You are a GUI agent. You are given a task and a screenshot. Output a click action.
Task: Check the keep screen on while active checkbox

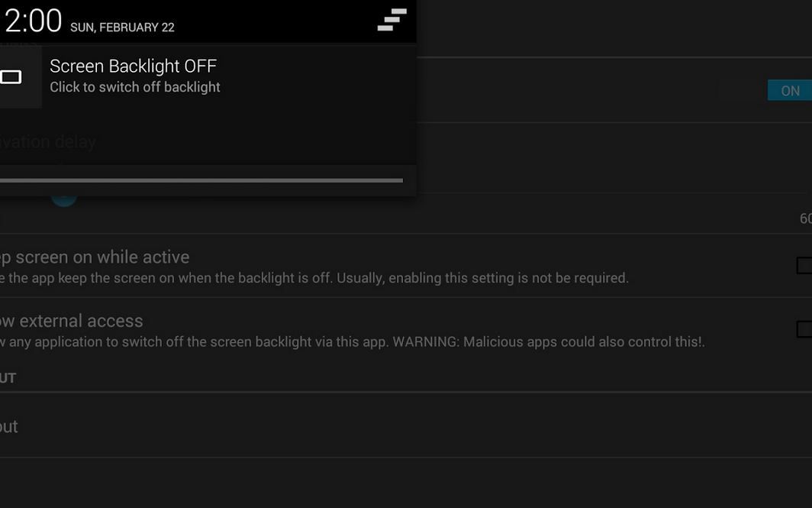804,265
